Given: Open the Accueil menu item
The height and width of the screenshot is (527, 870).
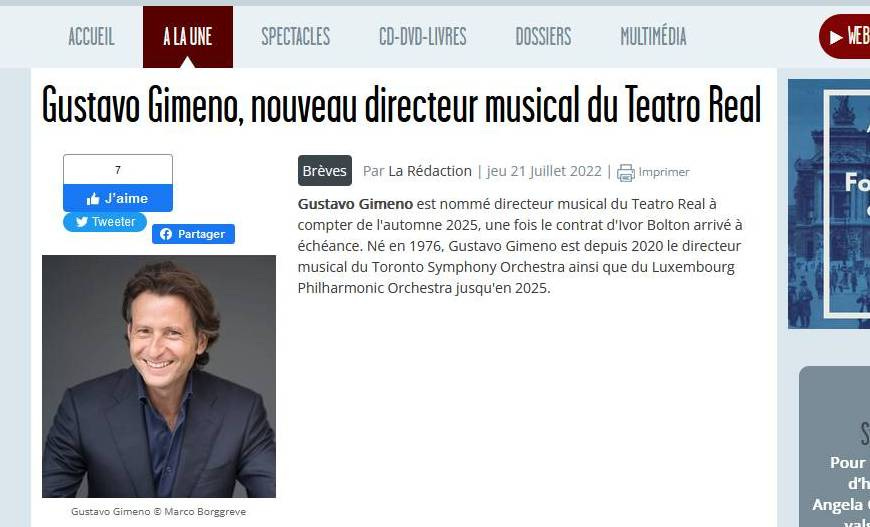Looking at the screenshot, I should coord(92,37).
